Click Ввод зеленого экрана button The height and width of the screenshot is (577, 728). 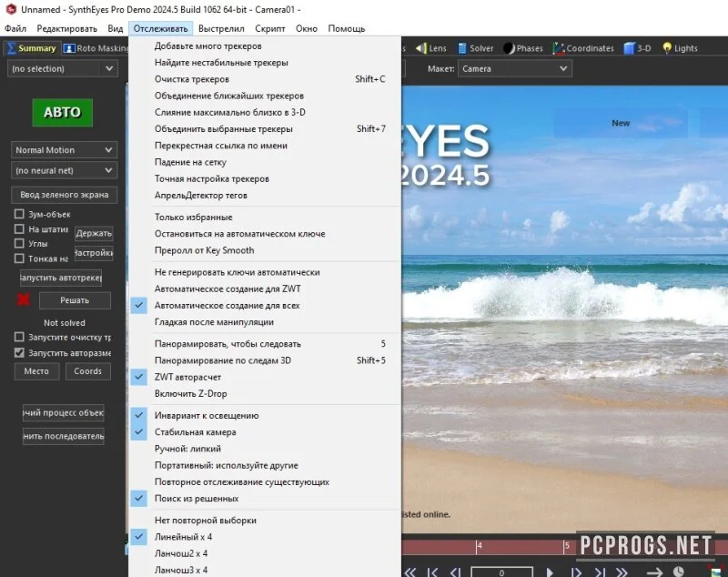(64, 195)
